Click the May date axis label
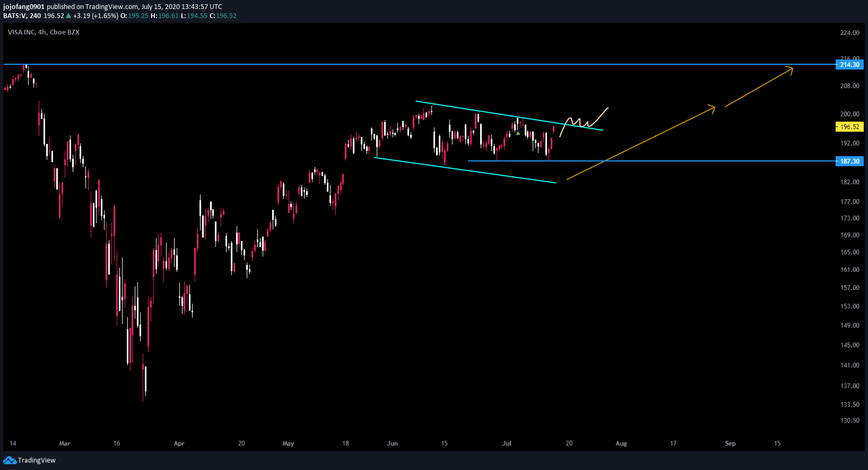Viewport: 868px width, 470px height. [289, 443]
